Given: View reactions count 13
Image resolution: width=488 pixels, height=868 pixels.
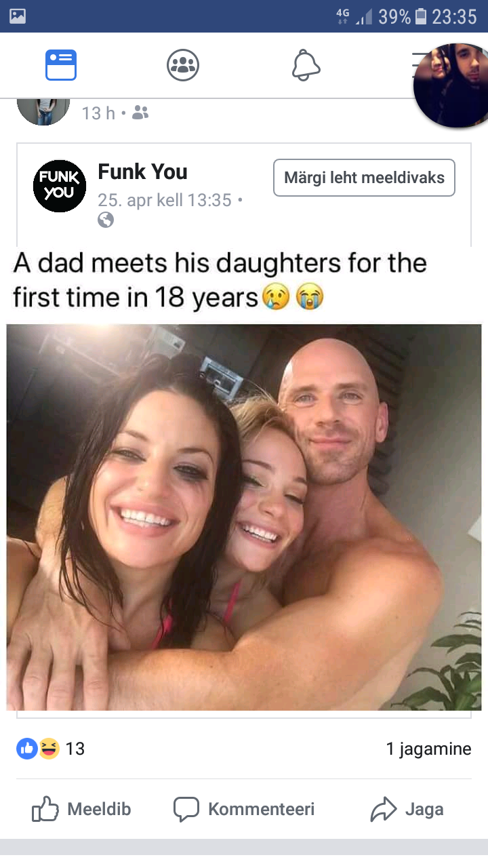Looking at the screenshot, I should (x=75, y=749).
